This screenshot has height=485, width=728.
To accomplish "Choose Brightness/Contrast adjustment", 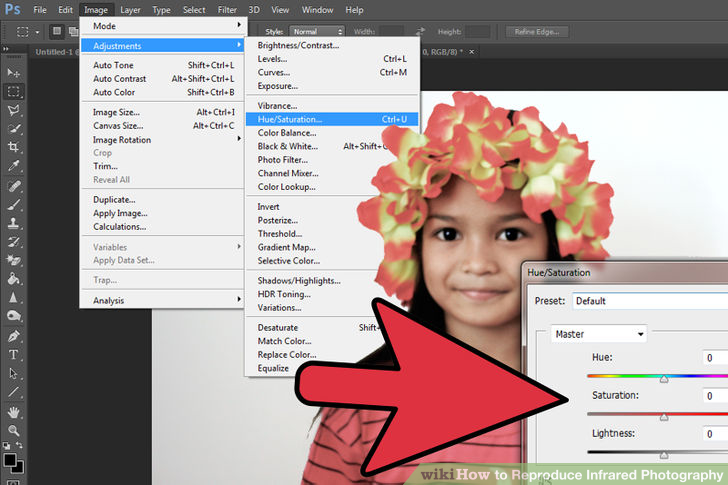I will click(332, 45).
